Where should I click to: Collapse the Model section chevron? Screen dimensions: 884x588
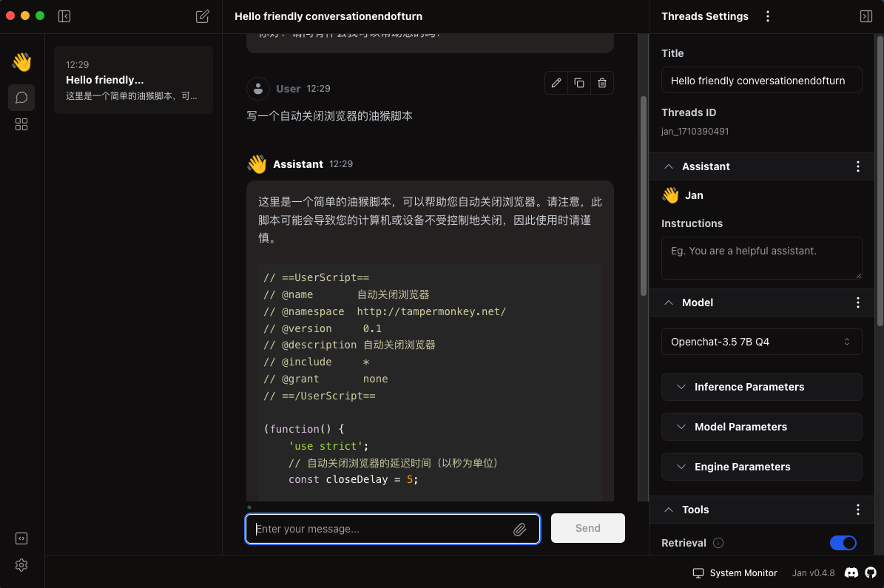[x=669, y=303]
